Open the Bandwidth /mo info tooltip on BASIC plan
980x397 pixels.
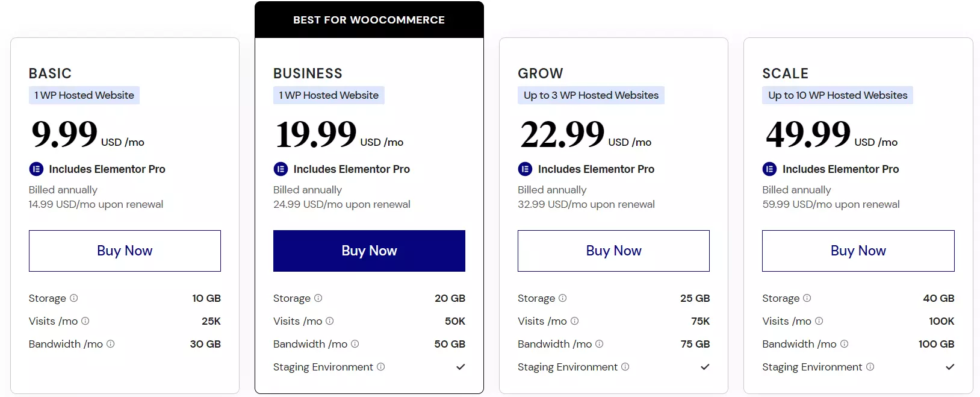tap(111, 344)
